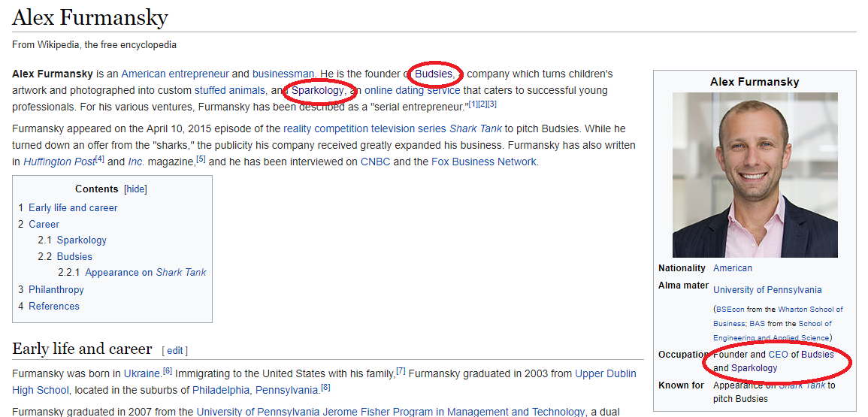
Task: Open the Pennsylvania link after Philadelphia
Action: click(x=287, y=391)
